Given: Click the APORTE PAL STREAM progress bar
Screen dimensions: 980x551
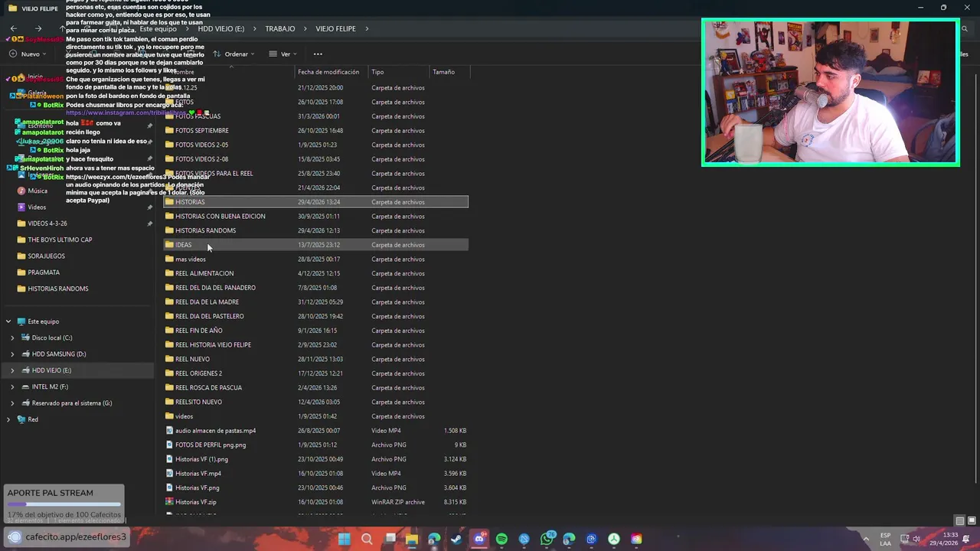Looking at the screenshot, I should pos(64,504).
